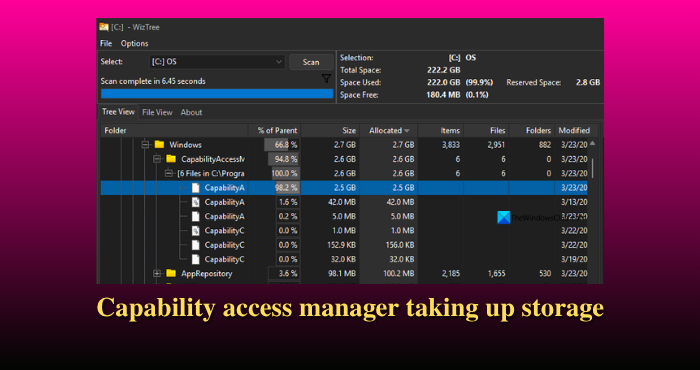Switch to the Tree View tab
700x370 pixels.
pyautogui.click(x=118, y=112)
